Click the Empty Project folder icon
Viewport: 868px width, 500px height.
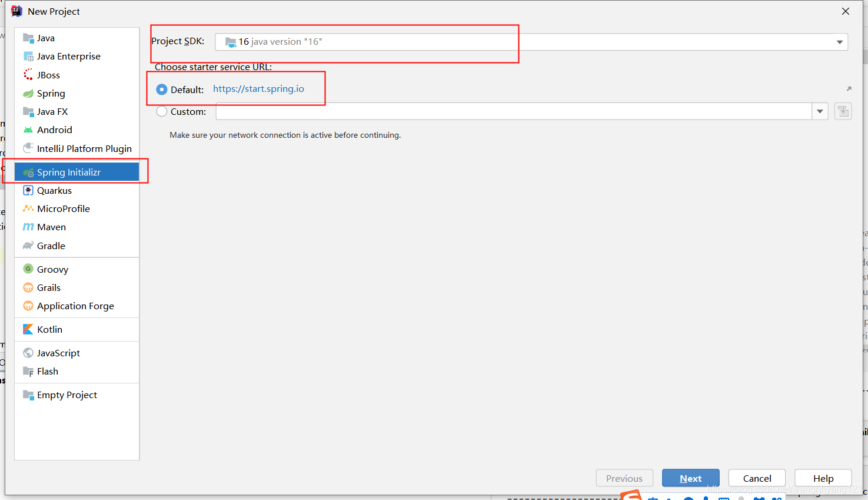[28, 395]
